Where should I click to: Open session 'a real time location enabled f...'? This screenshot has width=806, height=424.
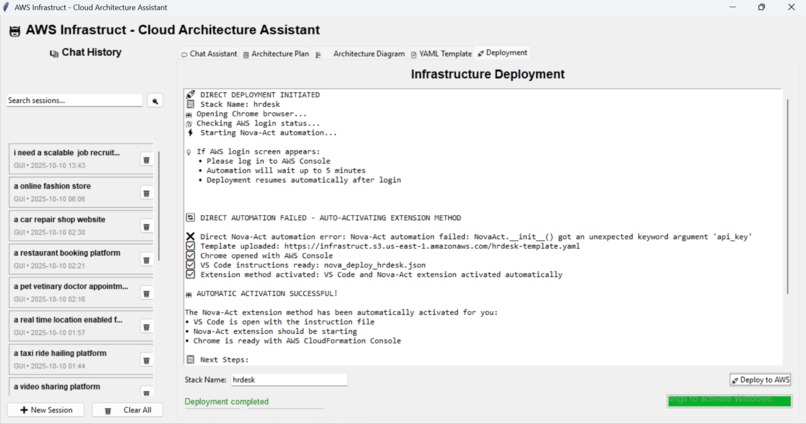75,326
